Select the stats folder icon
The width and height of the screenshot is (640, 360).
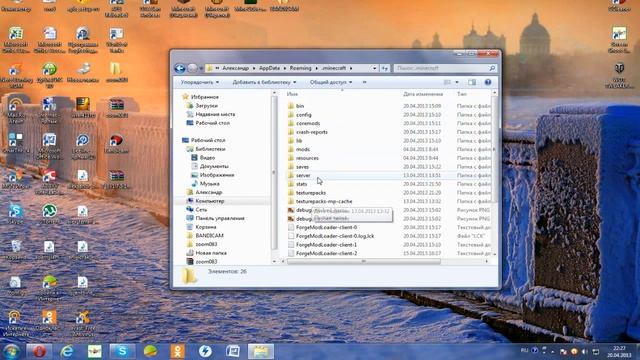tap(291, 184)
